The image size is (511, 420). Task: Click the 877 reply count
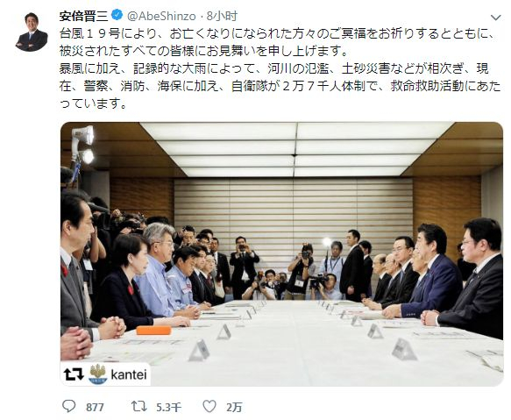[95, 407]
